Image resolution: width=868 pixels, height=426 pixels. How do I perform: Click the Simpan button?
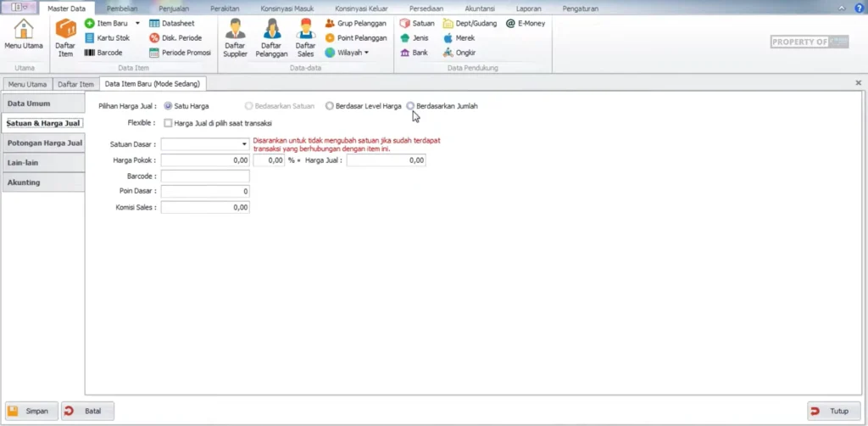point(31,411)
